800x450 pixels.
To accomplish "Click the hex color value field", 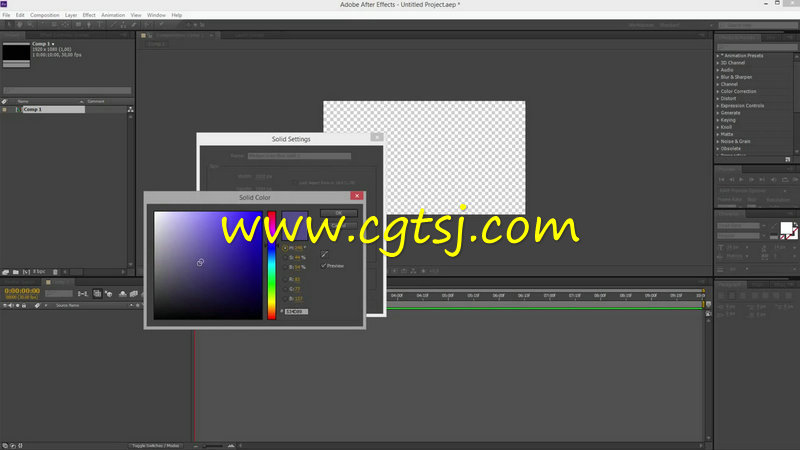I will tap(296, 312).
